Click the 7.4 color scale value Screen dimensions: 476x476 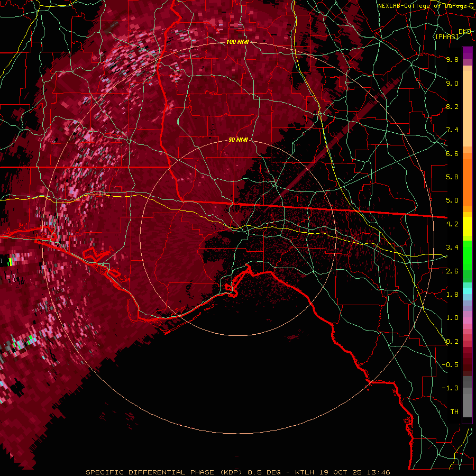[452, 130]
